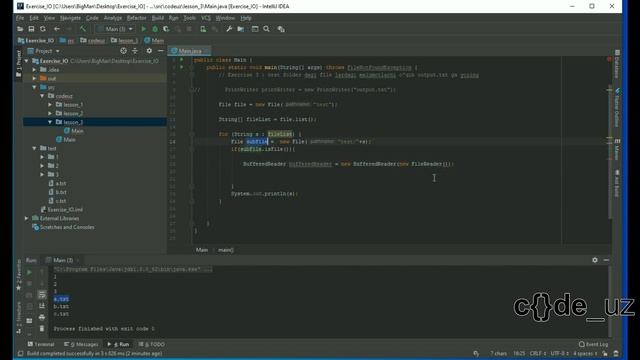This screenshot has width=640, height=360.
Task: Open the Refactor menu
Action: [136, 18]
